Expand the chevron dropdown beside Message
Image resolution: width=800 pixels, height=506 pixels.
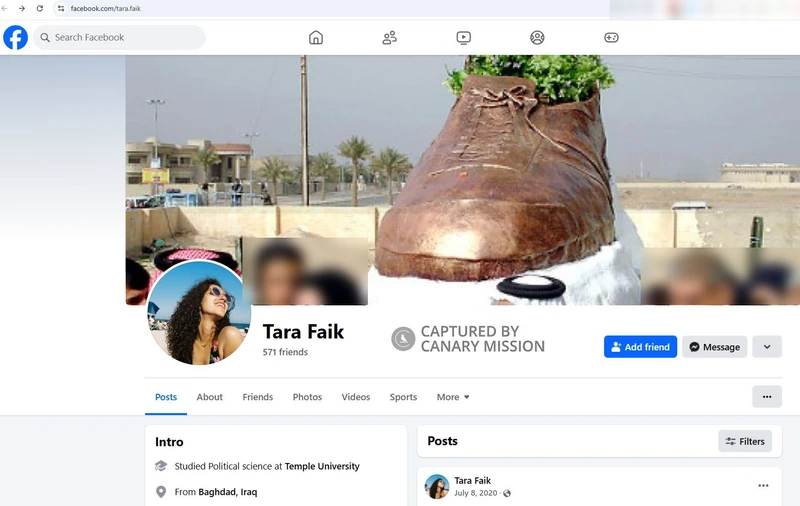(767, 347)
